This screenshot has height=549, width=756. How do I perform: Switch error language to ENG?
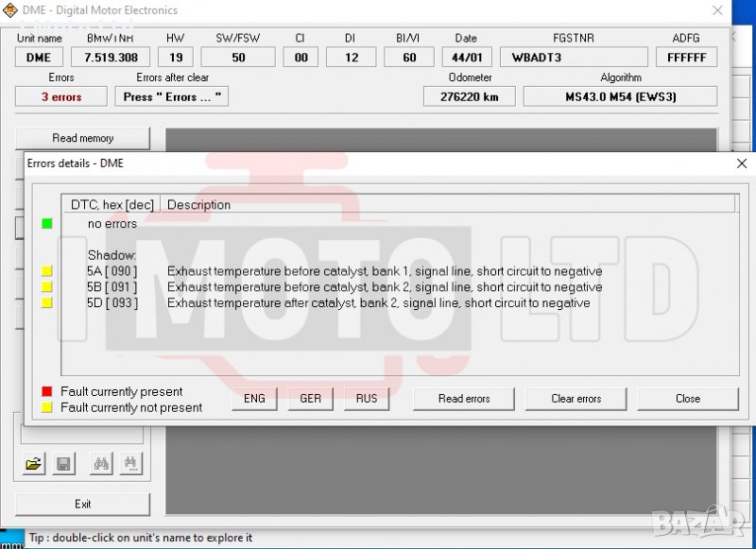(254, 399)
